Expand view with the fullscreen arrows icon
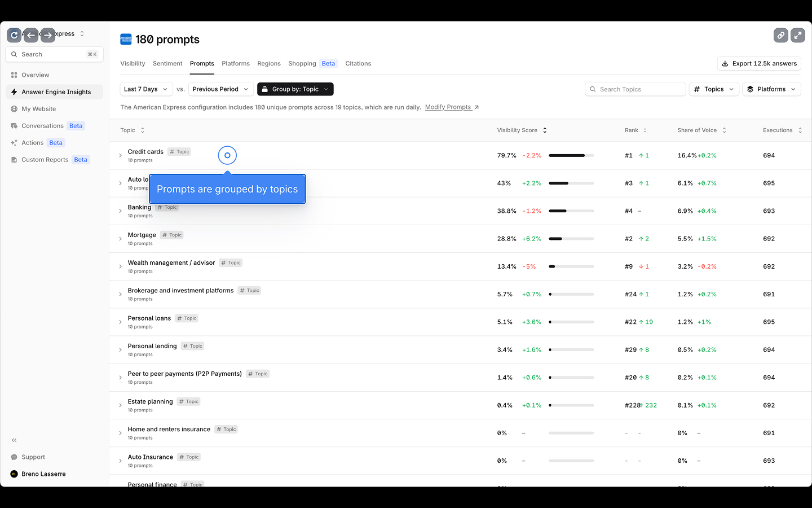Screen dimensions: 812x508 [798, 35]
